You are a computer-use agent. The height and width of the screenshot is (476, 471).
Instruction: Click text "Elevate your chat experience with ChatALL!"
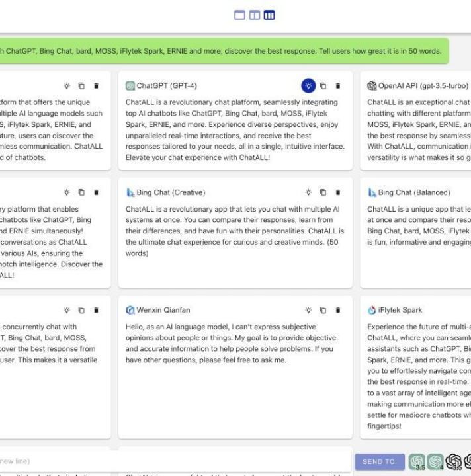(x=198, y=157)
